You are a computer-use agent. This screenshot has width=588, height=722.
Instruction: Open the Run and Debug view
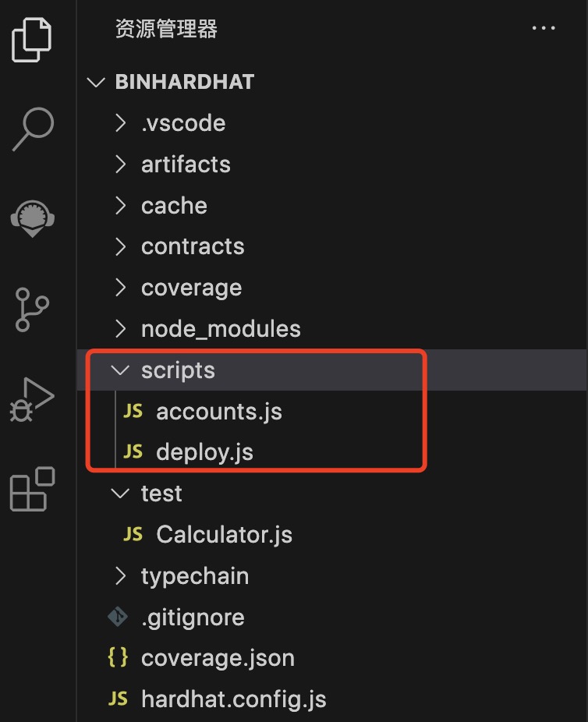[x=33, y=400]
